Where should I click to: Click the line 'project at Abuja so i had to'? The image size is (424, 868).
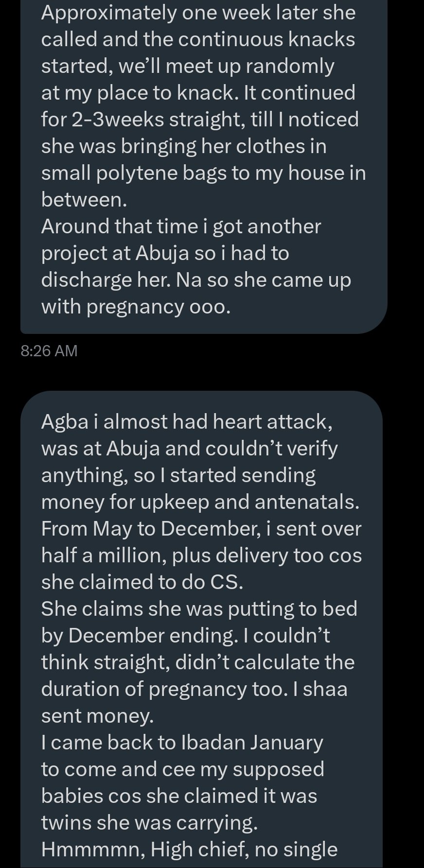pos(165,253)
